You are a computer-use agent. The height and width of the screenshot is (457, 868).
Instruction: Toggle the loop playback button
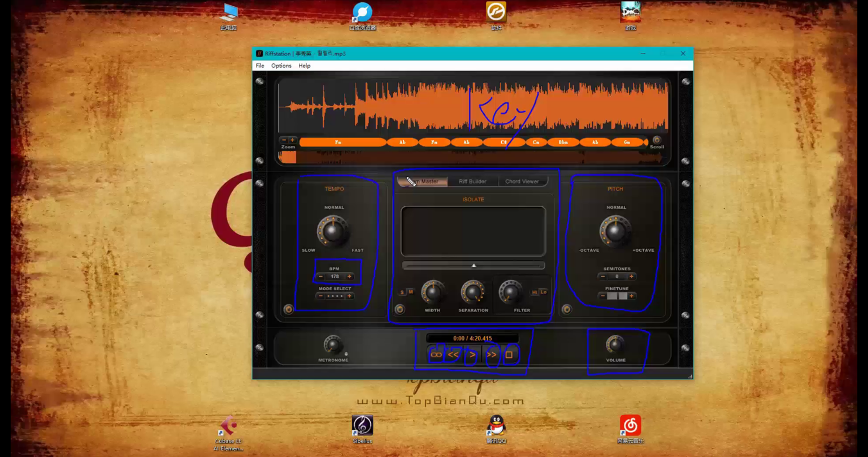(436, 355)
